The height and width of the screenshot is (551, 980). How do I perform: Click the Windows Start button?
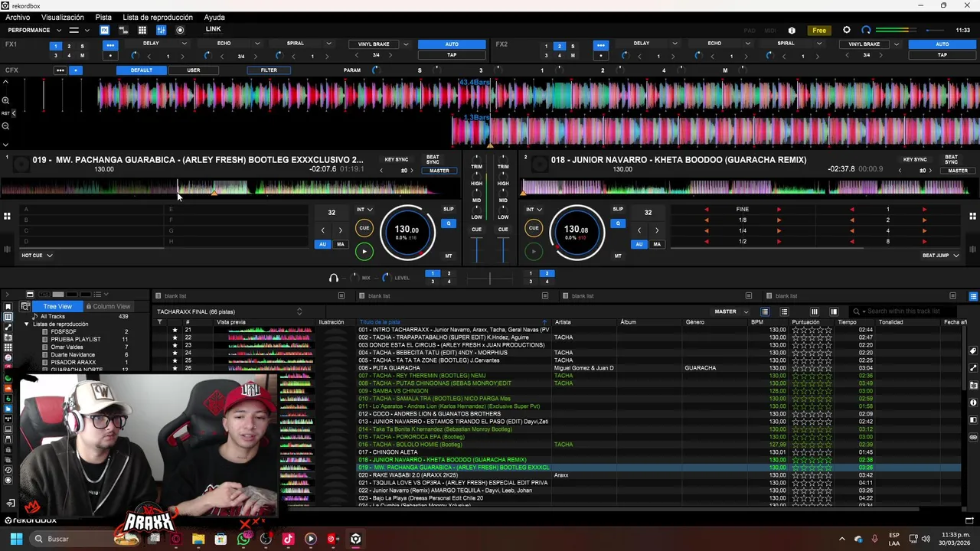16,539
